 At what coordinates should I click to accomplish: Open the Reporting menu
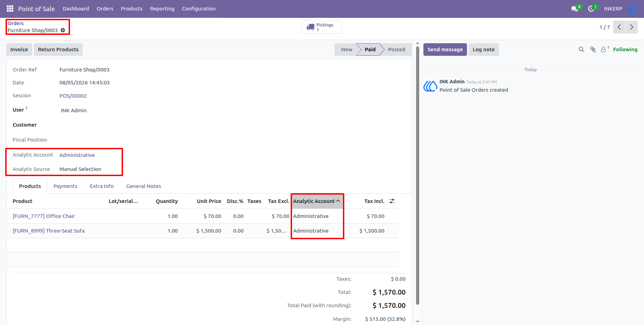pos(162,9)
